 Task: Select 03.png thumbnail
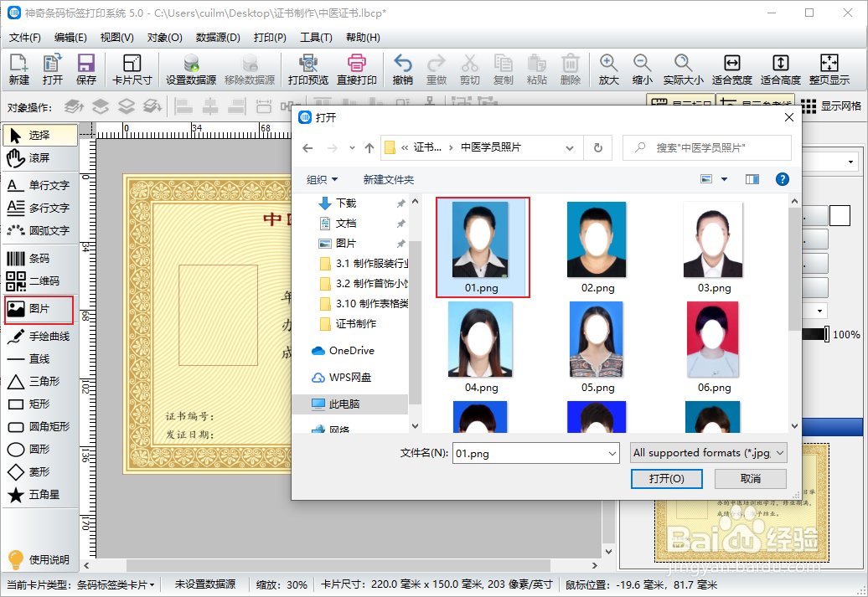coord(714,248)
